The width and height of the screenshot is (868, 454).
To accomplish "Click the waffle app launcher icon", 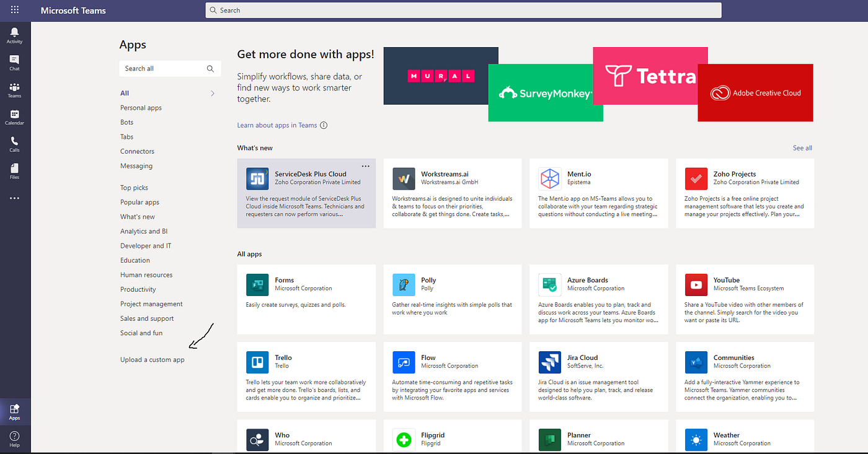I will click(14, 10).
